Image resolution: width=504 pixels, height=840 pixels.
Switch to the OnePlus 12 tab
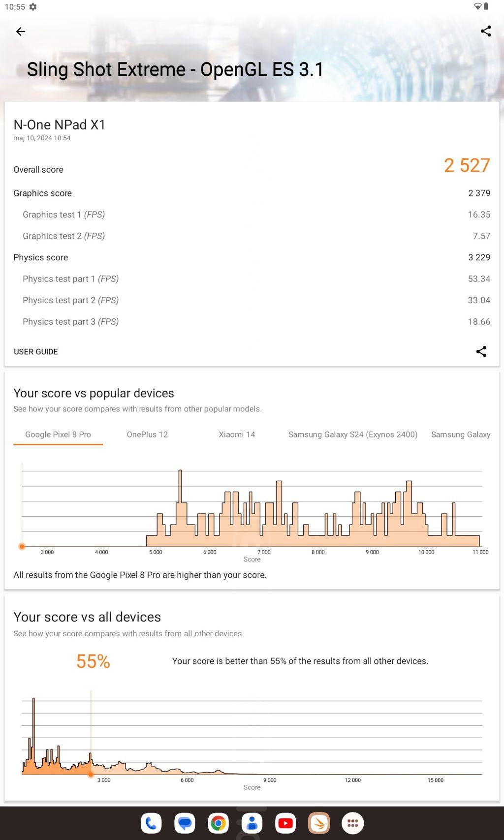(147, 435)
